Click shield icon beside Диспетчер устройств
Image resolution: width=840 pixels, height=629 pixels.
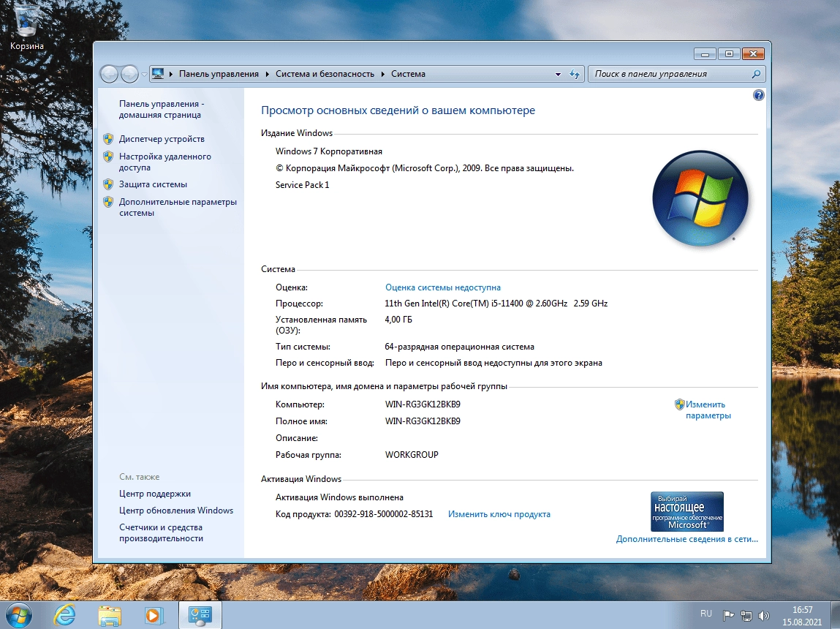(x=108, y=139)
